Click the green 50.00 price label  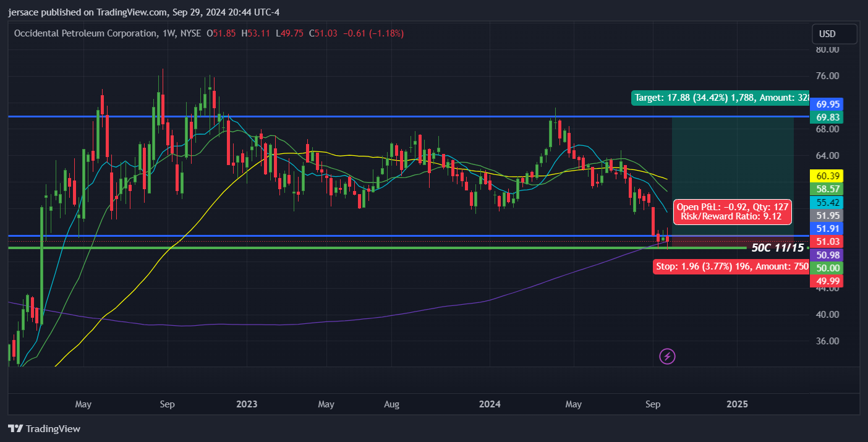pos(827,268)
